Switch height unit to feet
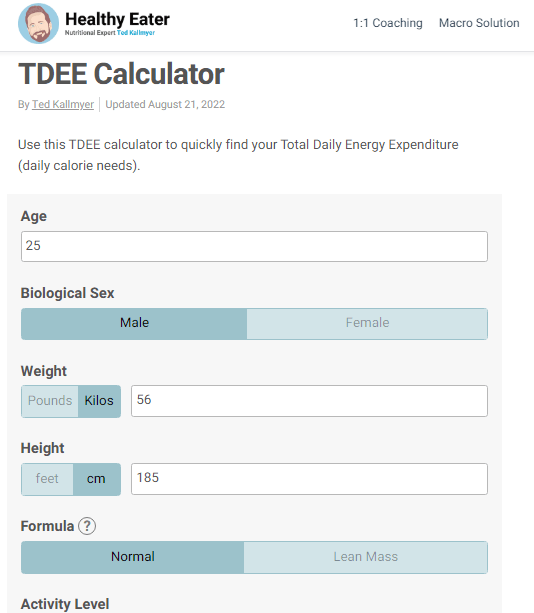 47,479
